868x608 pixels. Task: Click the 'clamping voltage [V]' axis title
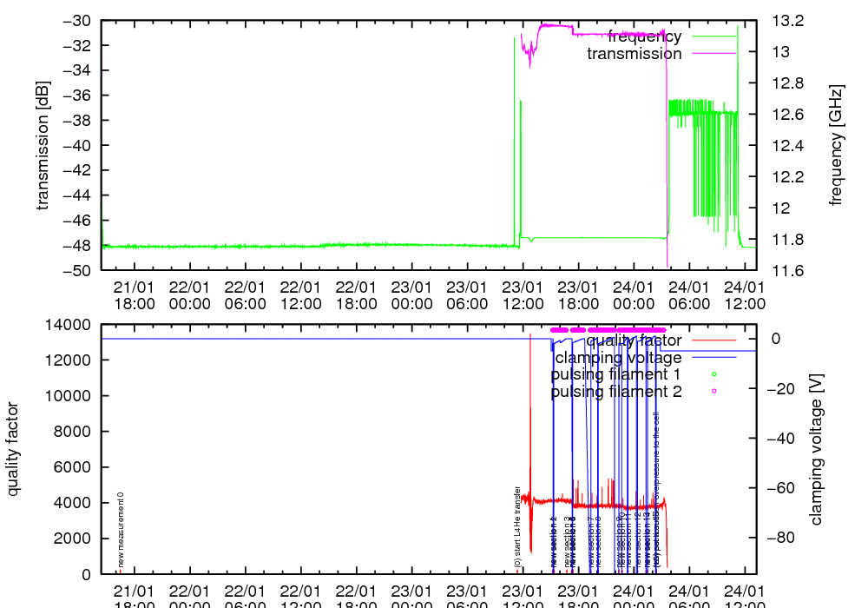(815, 449)
